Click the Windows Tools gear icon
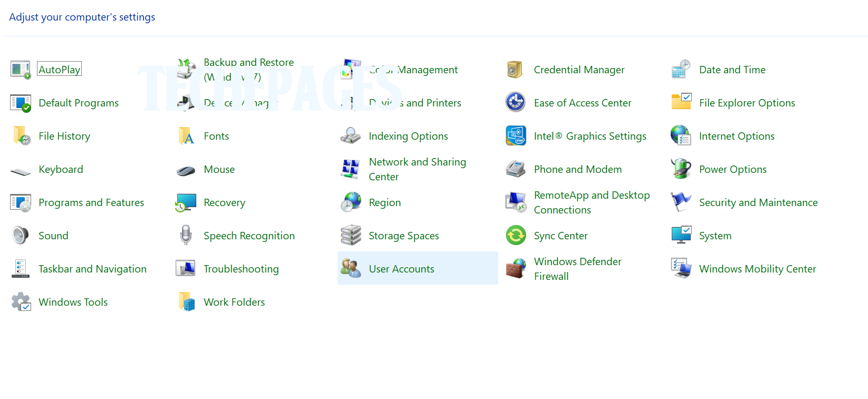This screenshot has height=399, width=868. [21, 302]
